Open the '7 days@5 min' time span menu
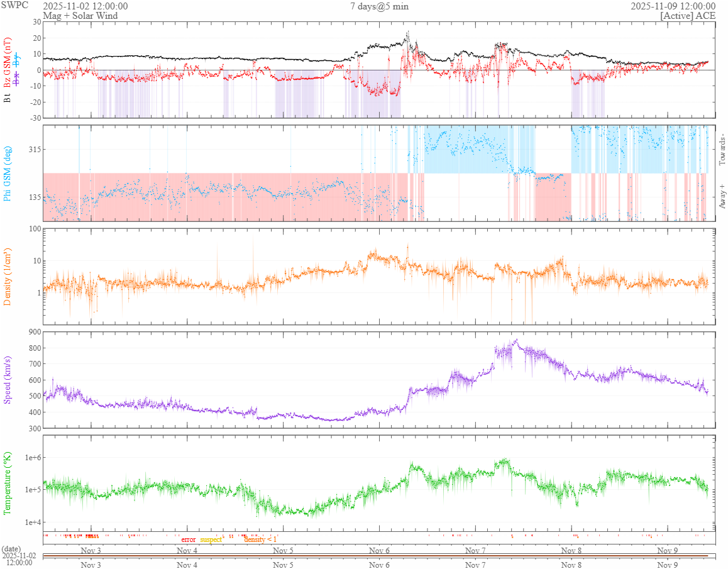The width and height of the screenshot is (728, 569). pyautogui.click(x=379, y=6)
